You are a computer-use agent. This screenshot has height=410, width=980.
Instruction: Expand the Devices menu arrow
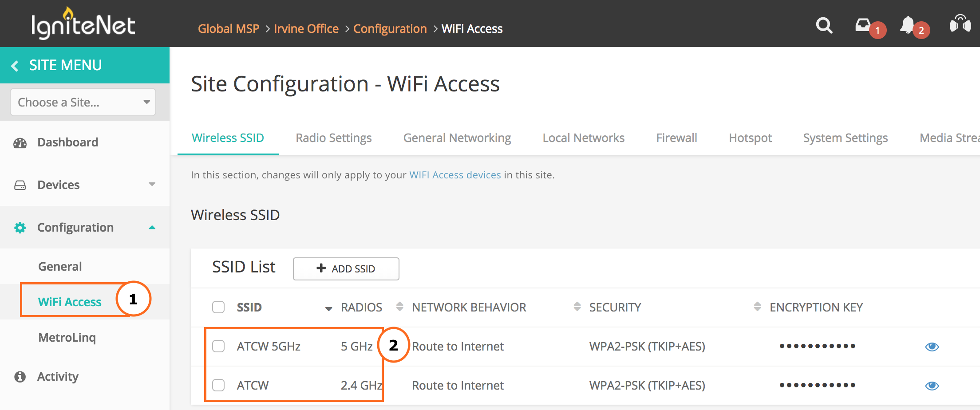(x=152, y=184)
